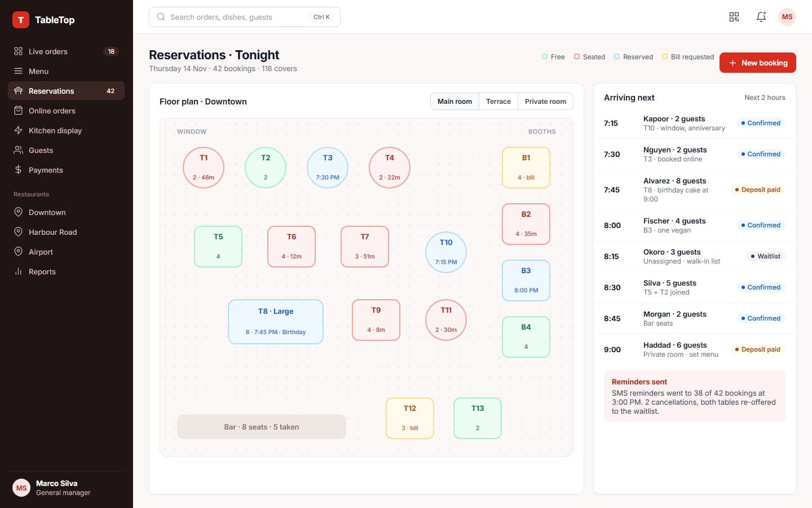Click the Payments dollar icon

click(x=18, y=170)
